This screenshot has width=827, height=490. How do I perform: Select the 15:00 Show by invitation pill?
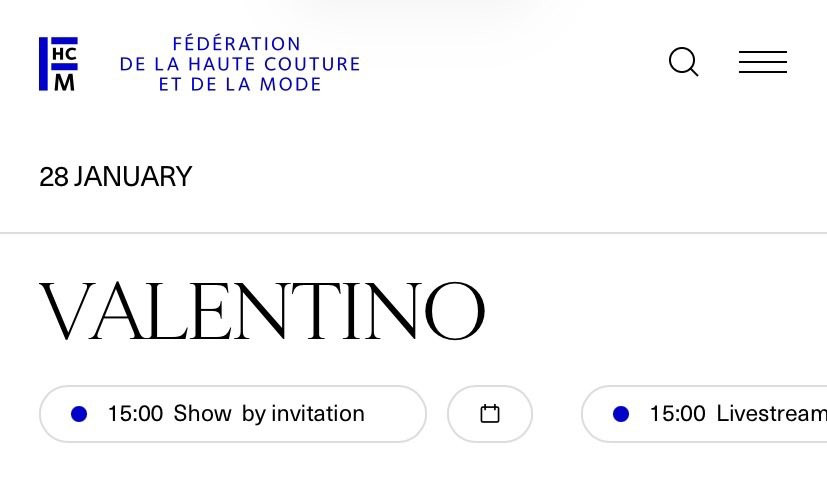coord(232,414)
